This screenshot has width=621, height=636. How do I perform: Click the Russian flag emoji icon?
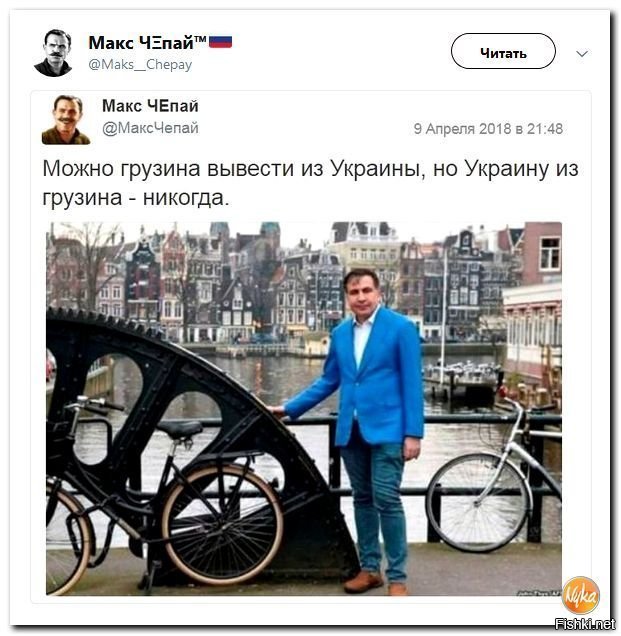(x=220, y=42)
